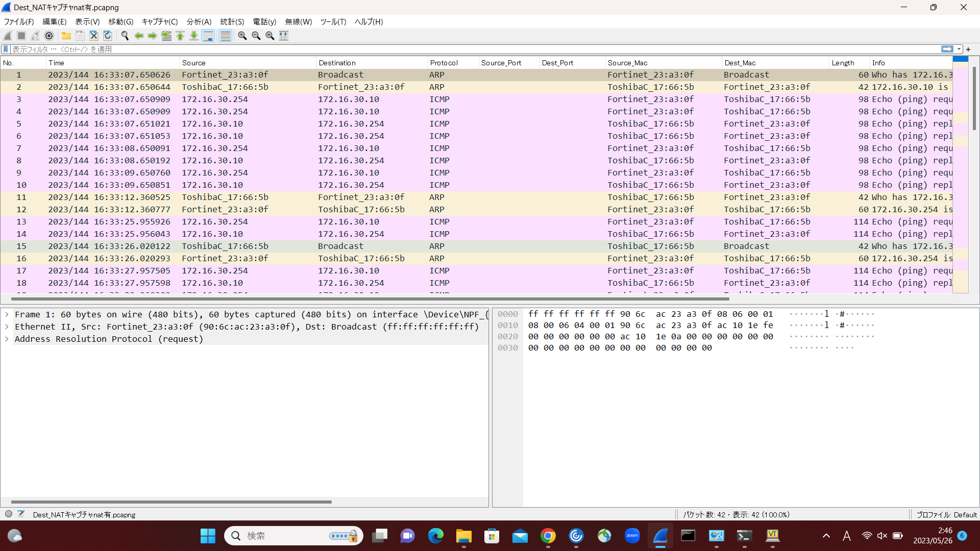Expand the Frame 1 details row

click(x=7, y=314)
